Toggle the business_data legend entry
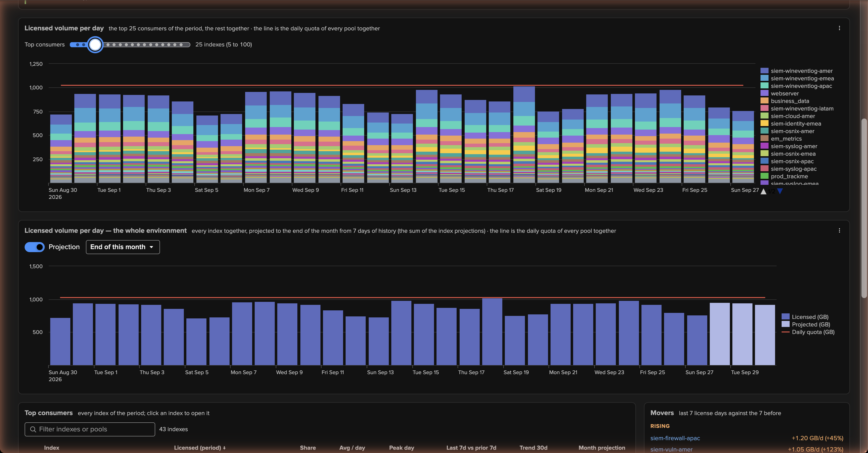The width and height of the screenshot is (868, 453). (x=785, y=101)
